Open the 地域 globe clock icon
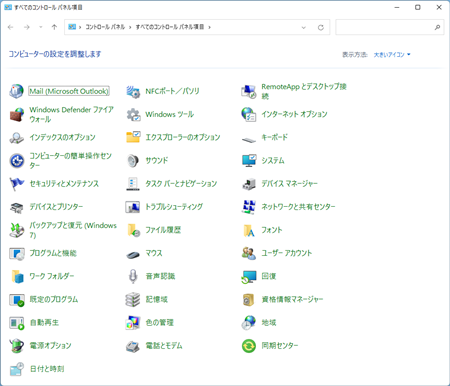Screen dimensions: 450x386 [249, 323]
